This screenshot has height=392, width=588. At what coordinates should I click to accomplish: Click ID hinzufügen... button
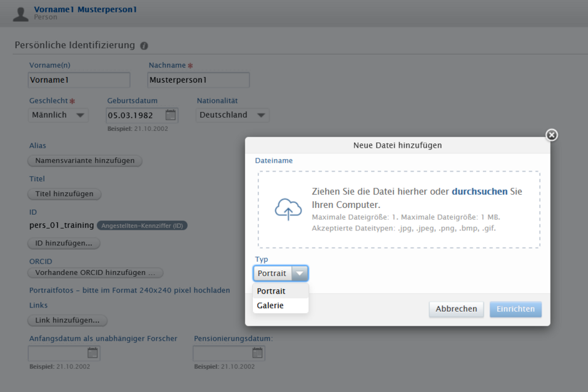coord(64,244)
